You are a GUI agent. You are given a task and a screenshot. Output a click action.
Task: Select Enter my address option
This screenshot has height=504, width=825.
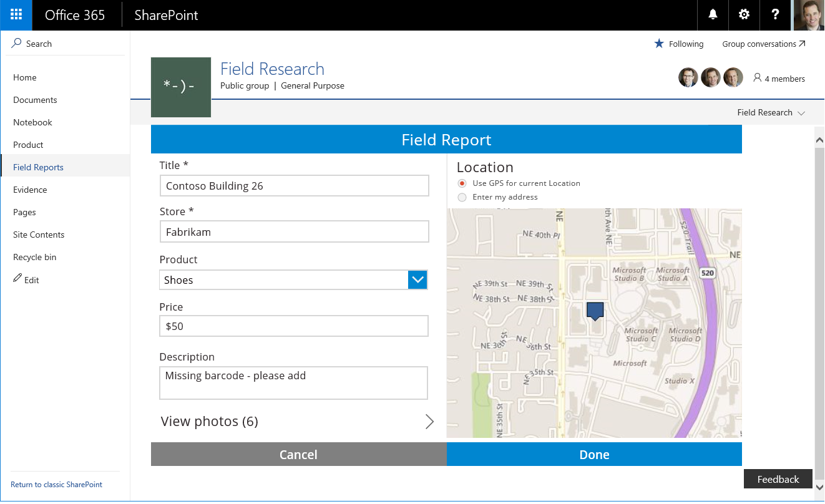click(x=462, y=197)
